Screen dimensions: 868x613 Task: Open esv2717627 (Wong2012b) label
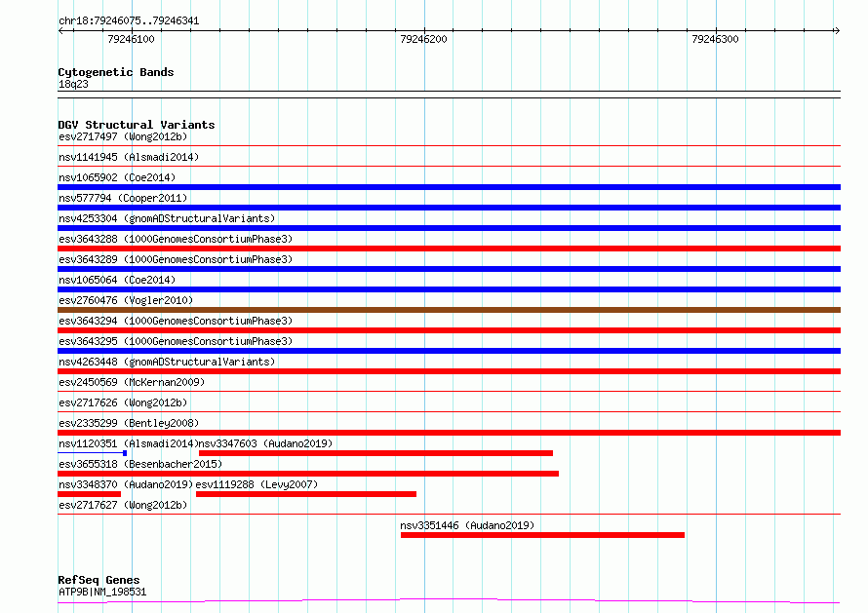(x=123, y=505)
